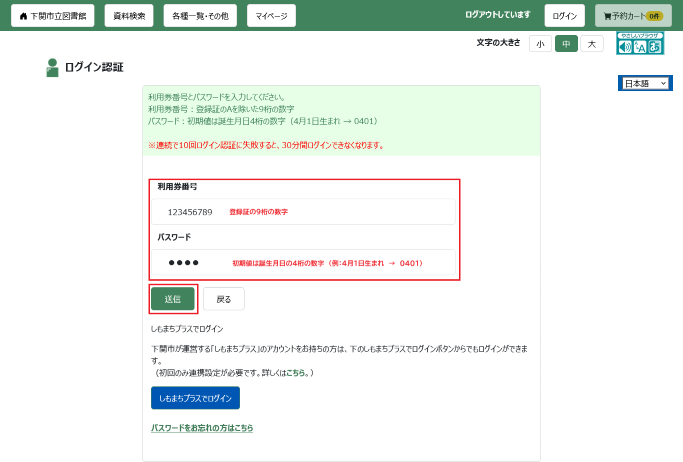The image size is (683, 462).
Task: Open the 資料検索 menu
Action: coord(129,16)
